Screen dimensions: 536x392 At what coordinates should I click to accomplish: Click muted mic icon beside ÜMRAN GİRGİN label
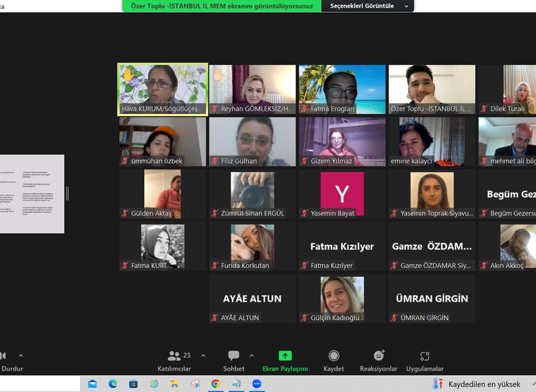[394, 318]
